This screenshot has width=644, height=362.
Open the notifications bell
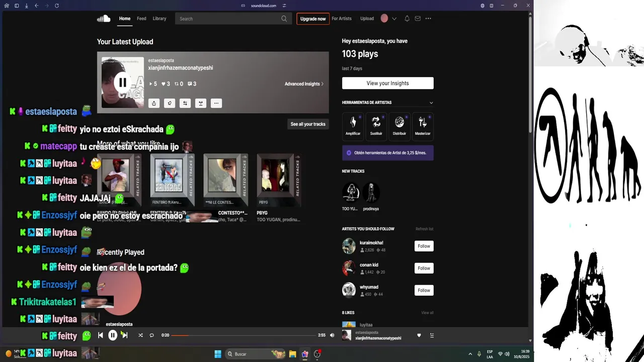click(x=407, y=19)
